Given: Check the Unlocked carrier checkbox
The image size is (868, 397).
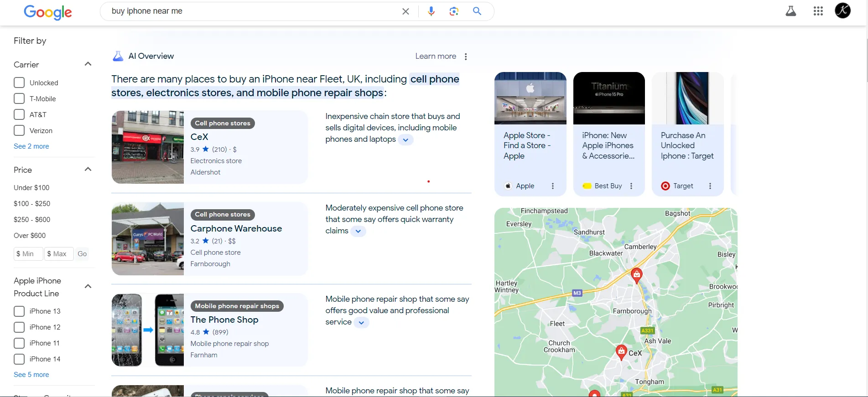Looking at the screenshot, I should (x=19, y=83).
